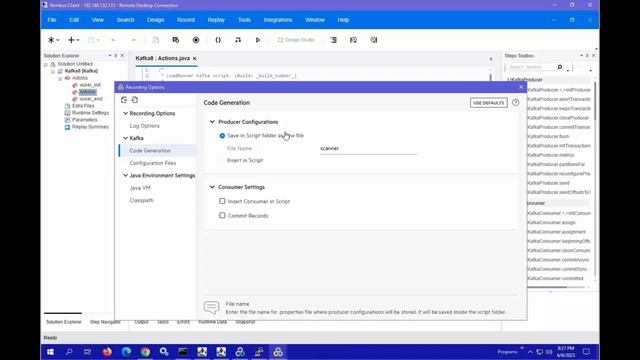Click the Record circle toolbar icon
640x360 pixels.
[x=196, y=40]
